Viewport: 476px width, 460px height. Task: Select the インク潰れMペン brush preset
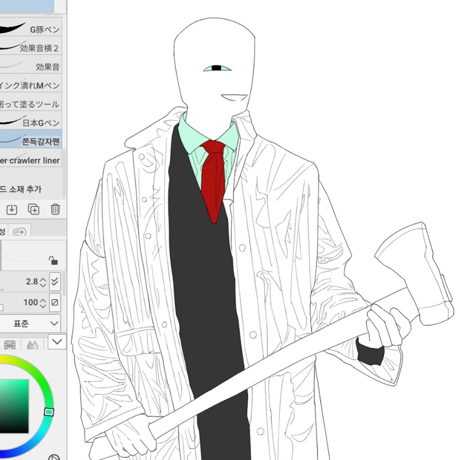pyautogui.click(x=30, y=83)
